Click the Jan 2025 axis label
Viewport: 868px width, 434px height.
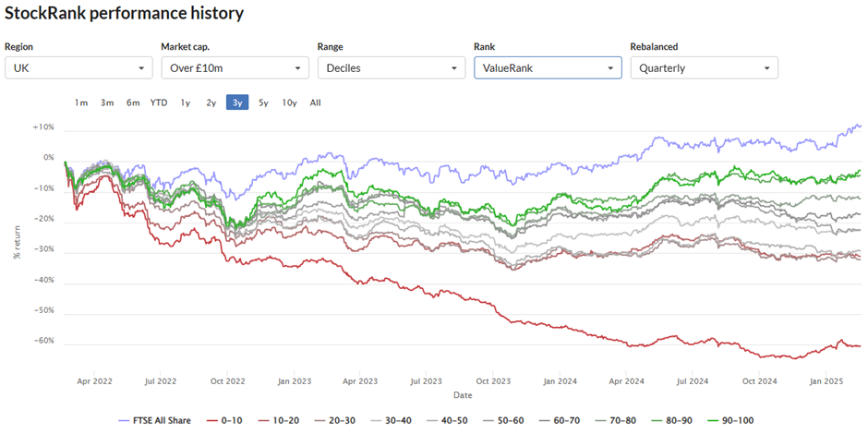[x=826, y=381]
